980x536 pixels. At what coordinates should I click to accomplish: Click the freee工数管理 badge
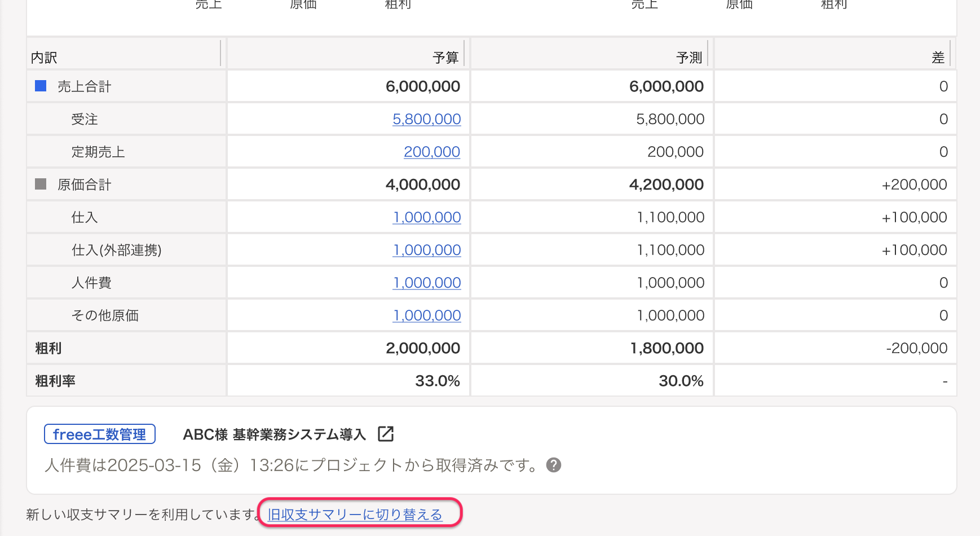click(x=100, y=434)
